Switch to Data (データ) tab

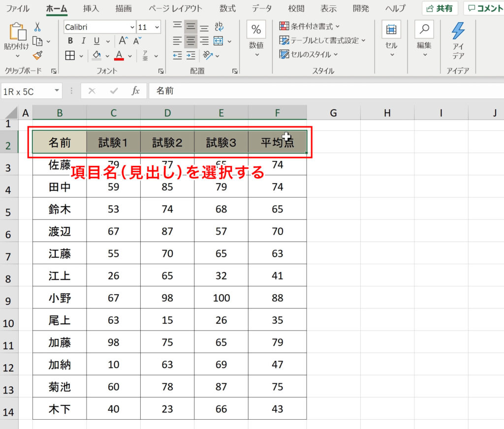pos(262,8)
